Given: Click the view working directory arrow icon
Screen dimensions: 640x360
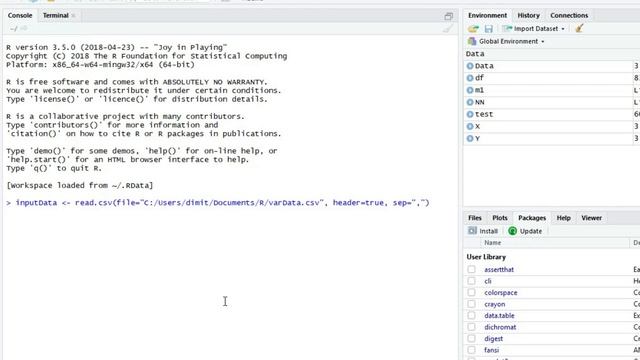Looking at the screenshot, I should (24, 29).
